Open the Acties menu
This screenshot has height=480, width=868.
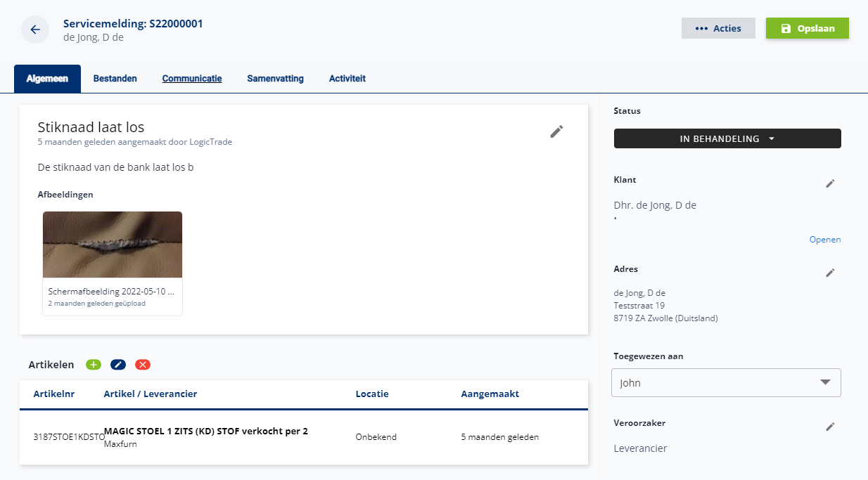point(718,28)
